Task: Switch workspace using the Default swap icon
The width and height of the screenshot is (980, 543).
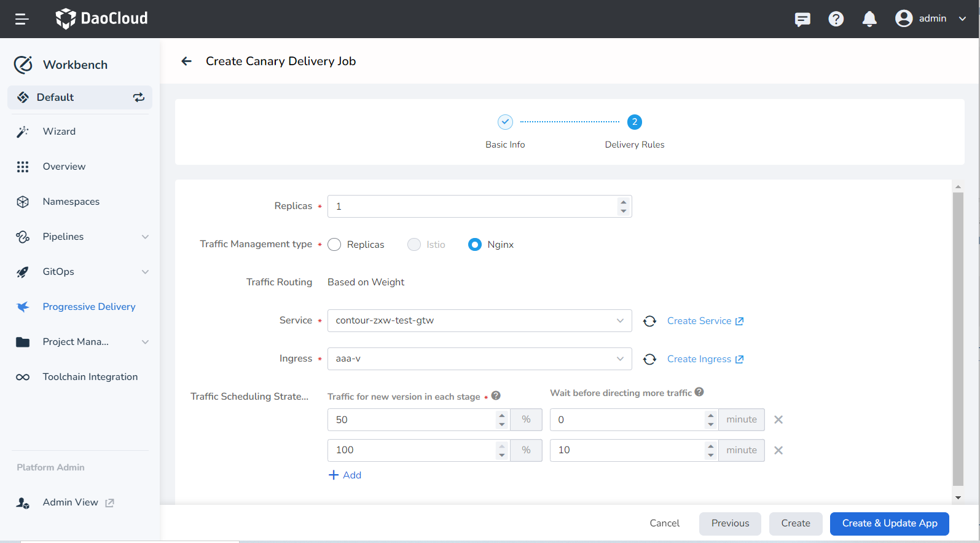Action: [x=139, y=97]
